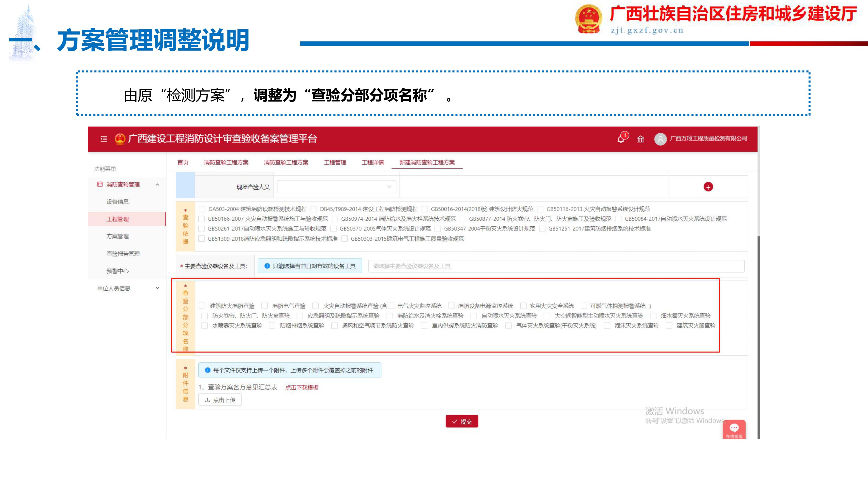Expand the 单位人员信息 menu group
The height and width of the screenshot is (488, 868).
[157, 288]
